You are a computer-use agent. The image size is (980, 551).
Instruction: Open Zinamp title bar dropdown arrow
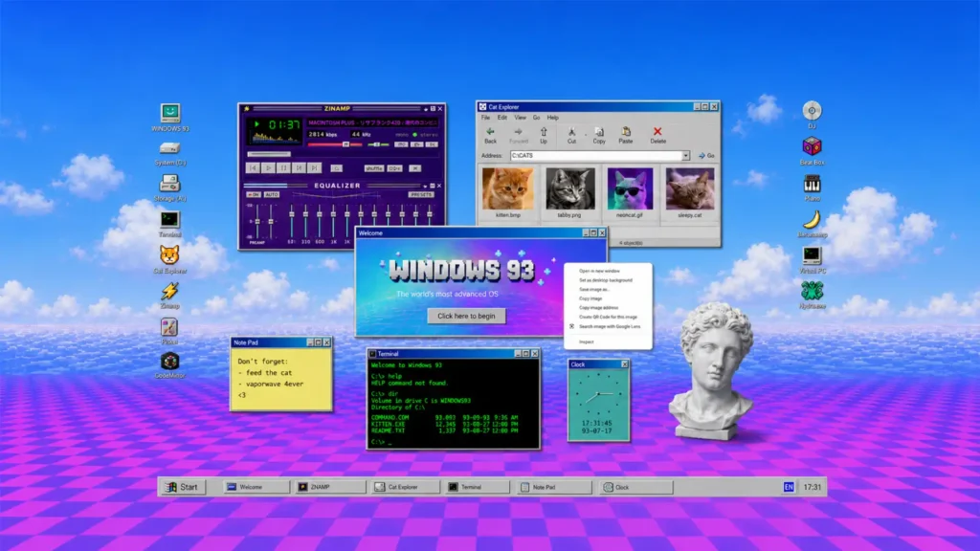(x=426, y=109)
